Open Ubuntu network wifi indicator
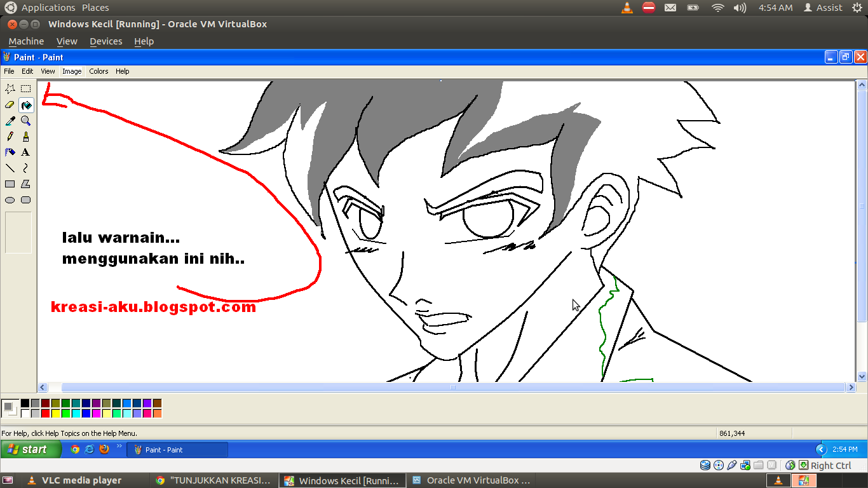This screenshot has height=488, width=868. click(x=718, y=8)
